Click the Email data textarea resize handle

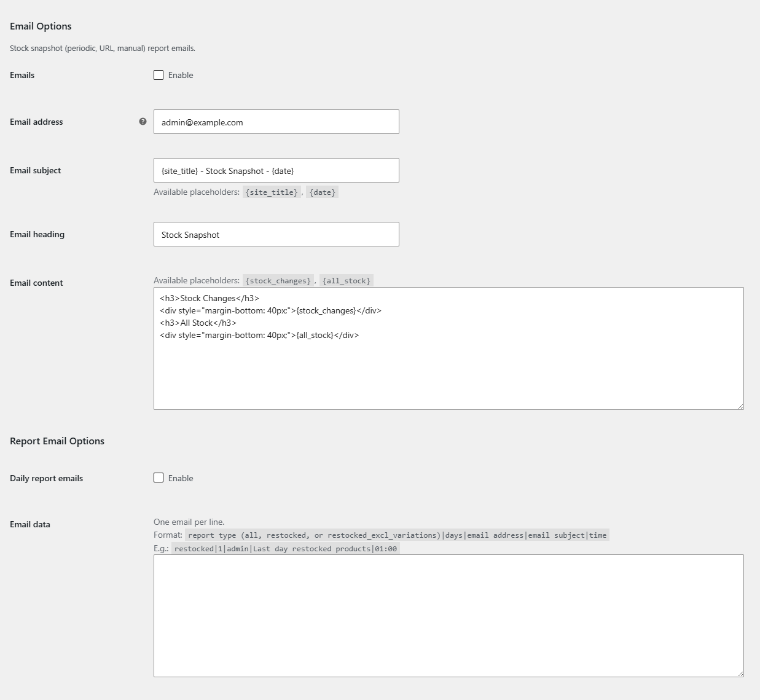tap(740, 674)
